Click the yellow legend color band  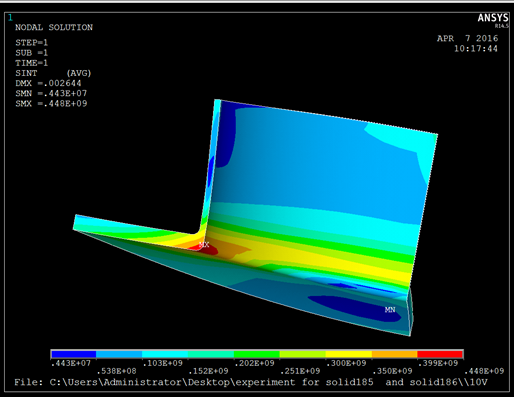(349, 354)
